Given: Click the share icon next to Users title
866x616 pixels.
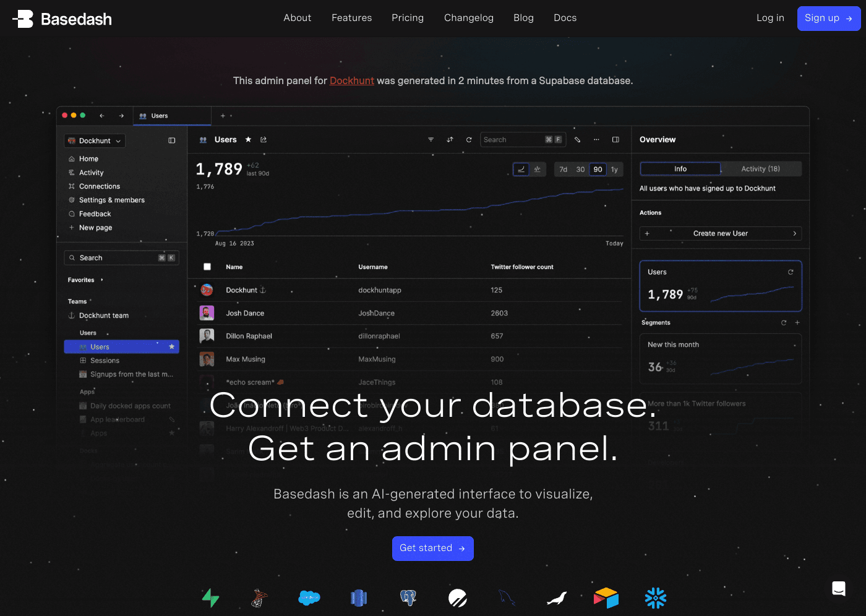Looking at the screenshot, I should pyautogui.click(x=264, y=140).
